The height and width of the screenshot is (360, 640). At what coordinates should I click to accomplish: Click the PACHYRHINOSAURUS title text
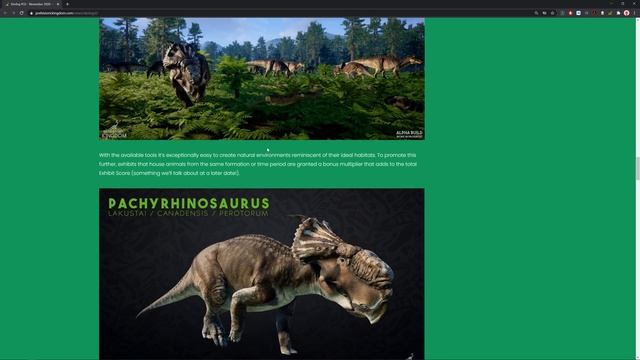pos(189,203)
